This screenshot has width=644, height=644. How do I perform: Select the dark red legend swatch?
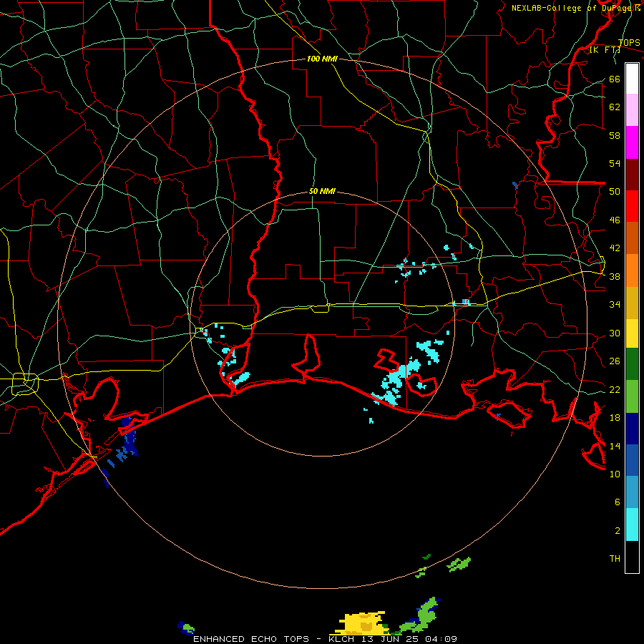point(632,175)
